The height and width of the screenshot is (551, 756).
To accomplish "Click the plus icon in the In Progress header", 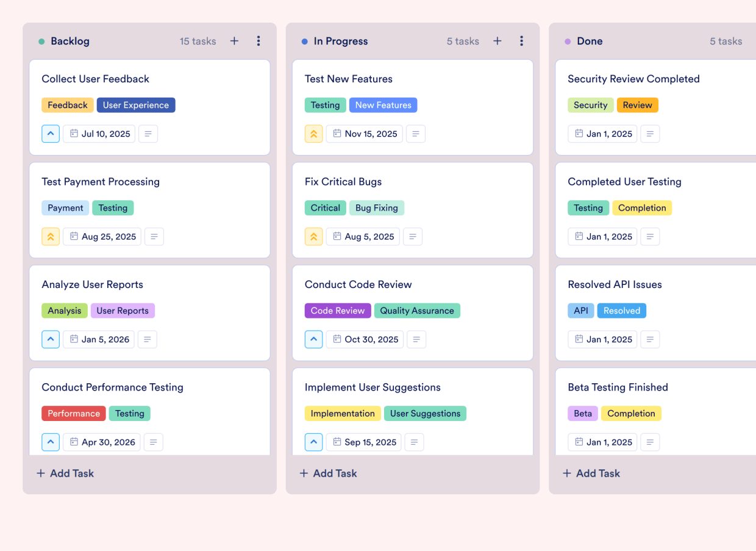I will (497, 41).
